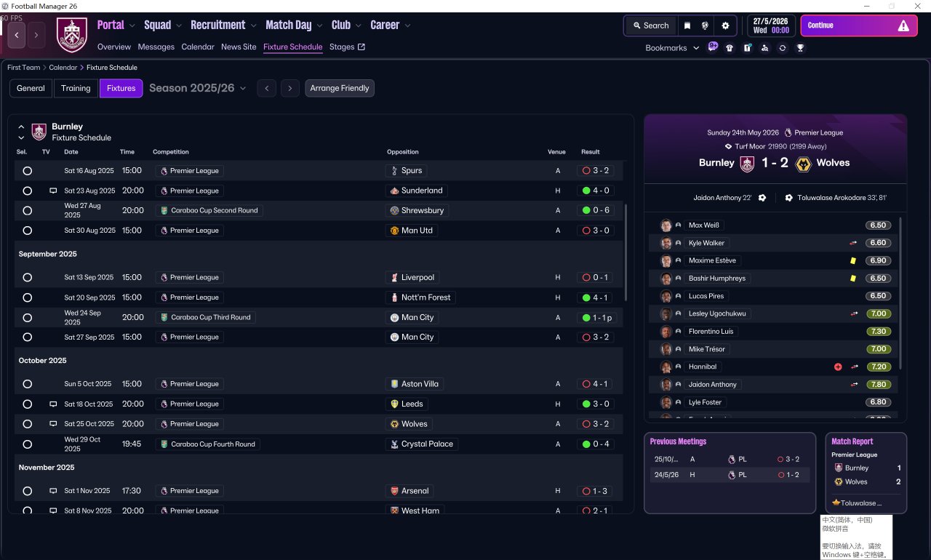931x560 pixels.
Task: Select the Shrewsbury fixture radio button
Action: coord(27,211)
